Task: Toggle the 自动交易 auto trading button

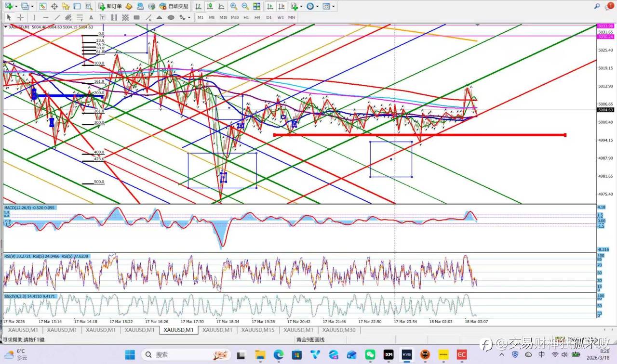Action: pyautogui.click(x=174, y=6)
